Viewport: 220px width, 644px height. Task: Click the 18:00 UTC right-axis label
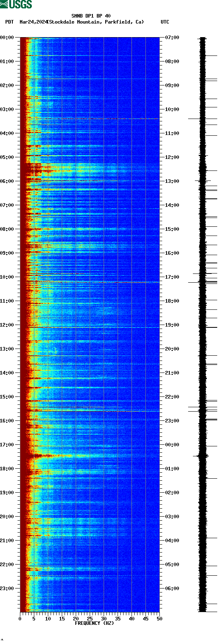[x=172, y=301]
